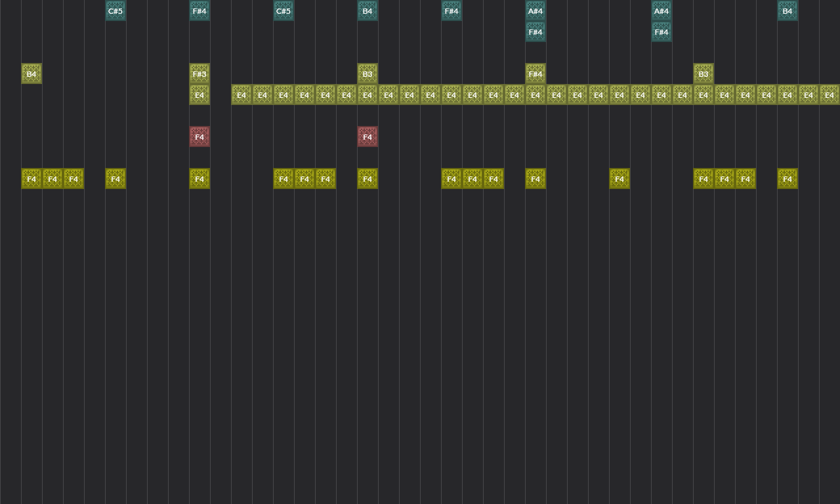This screenshot has width=840, height=504.
Task: Select the first yellow F4 note in the bottom-left cluster
Action: (31, 178)
